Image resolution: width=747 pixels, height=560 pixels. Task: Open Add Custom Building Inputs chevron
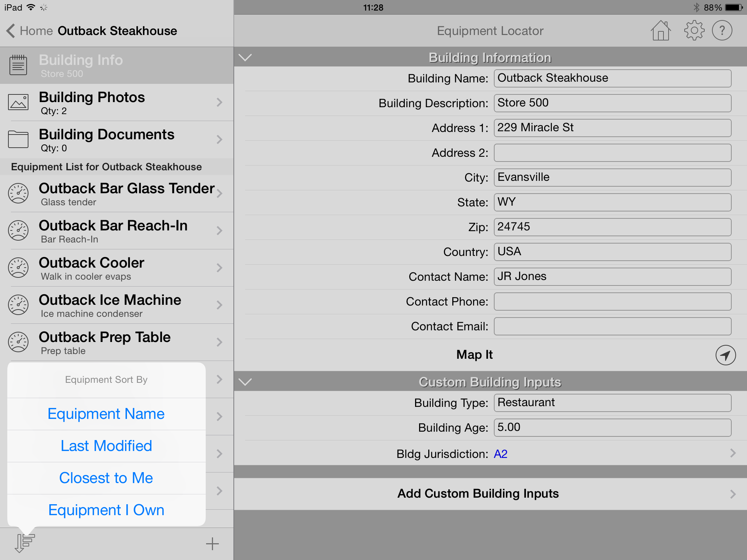point(733,494)
